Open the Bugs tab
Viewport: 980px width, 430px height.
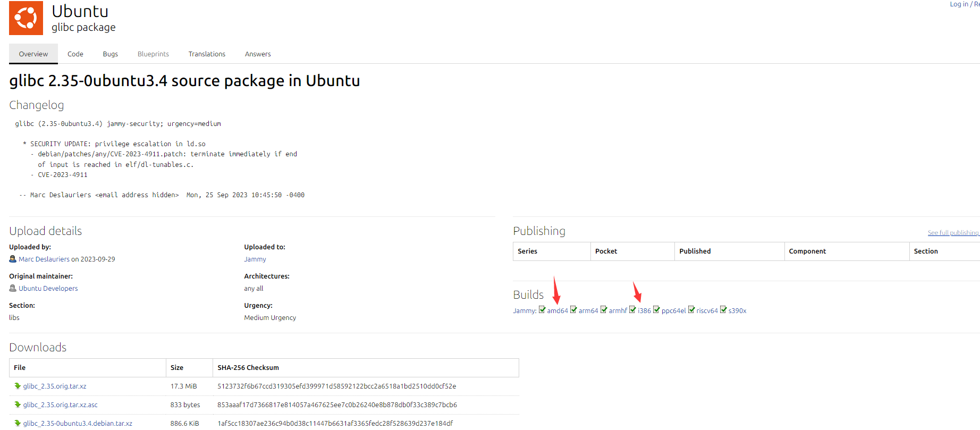111,54
